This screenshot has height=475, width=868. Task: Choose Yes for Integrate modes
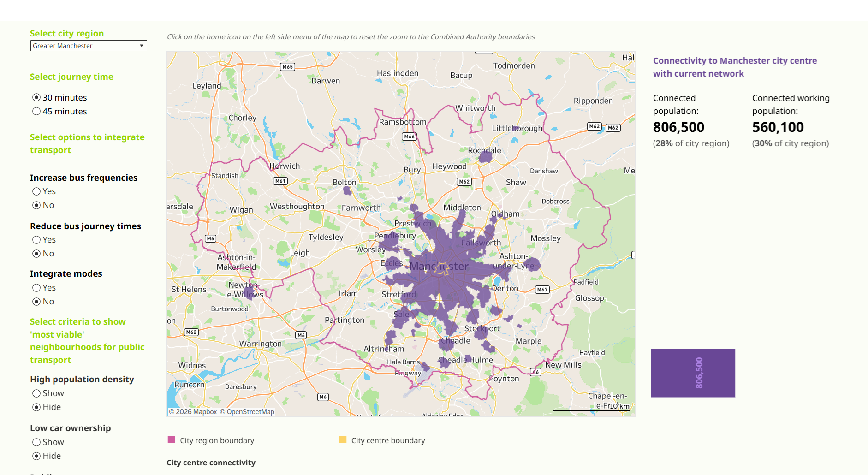pos(36,288)
